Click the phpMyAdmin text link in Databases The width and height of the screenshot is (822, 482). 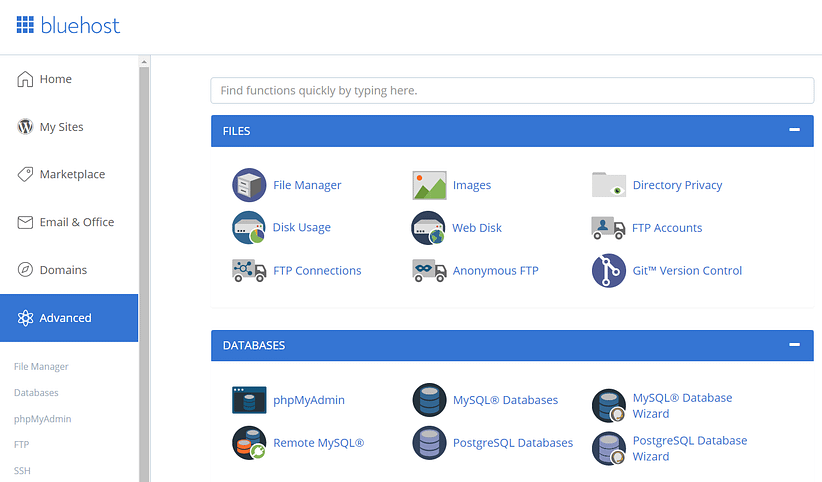coord(309,400)
